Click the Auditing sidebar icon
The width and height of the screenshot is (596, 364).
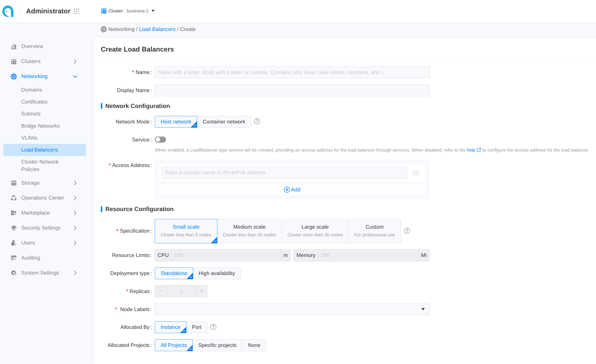(14, 258)
